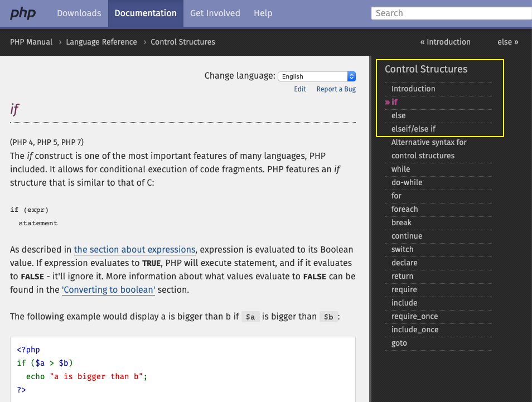The height and width of the screenshot is (402, 532).
Task: Click the '<?php' line in code example
Action: tap(28, 350)
